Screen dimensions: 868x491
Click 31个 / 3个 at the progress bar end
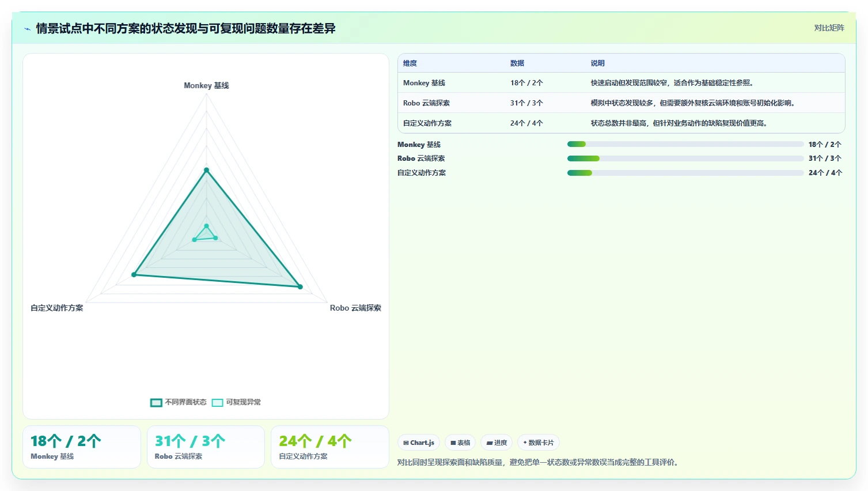pyautogui.click(x=825, y=158)
